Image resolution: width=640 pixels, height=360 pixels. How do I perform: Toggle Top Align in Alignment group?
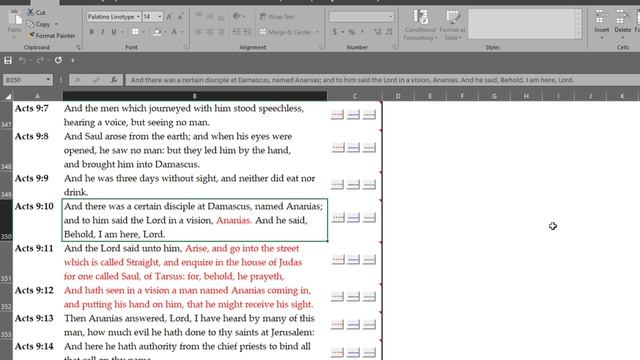click(199, 16)
